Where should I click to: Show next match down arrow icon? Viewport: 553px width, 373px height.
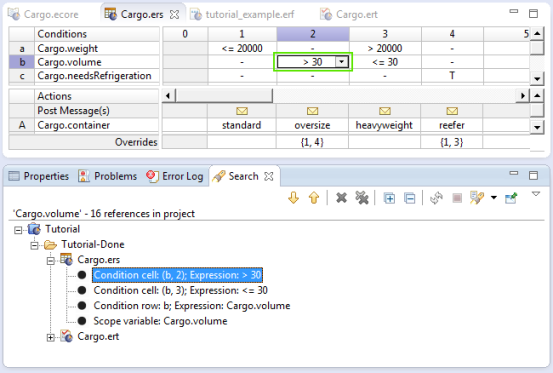pyautogui.click(x=293, y=198)
